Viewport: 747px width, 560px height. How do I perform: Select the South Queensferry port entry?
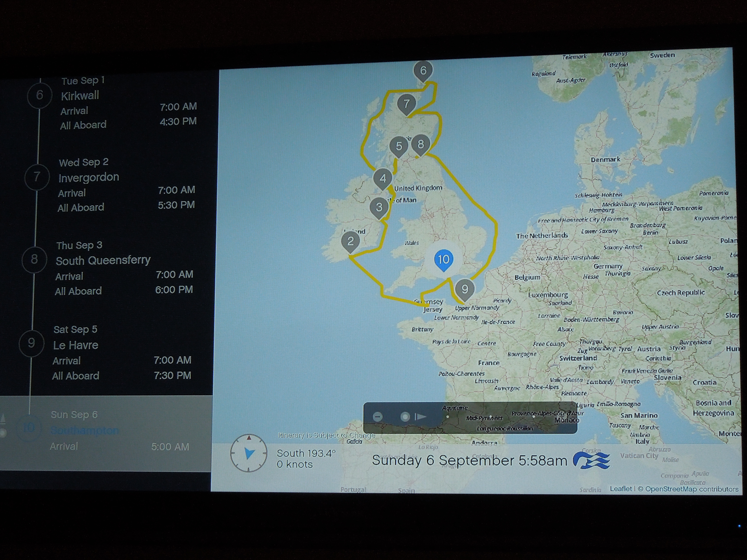(x=103, y=260)
